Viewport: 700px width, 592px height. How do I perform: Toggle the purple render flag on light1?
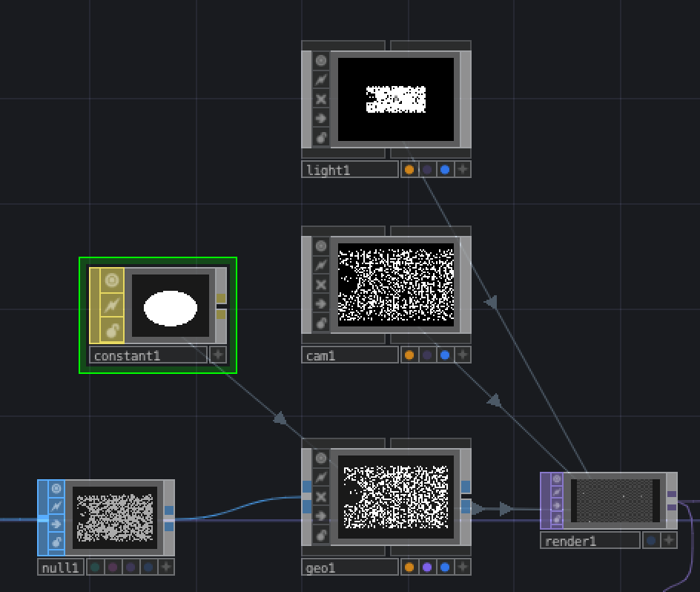[427, 170]
